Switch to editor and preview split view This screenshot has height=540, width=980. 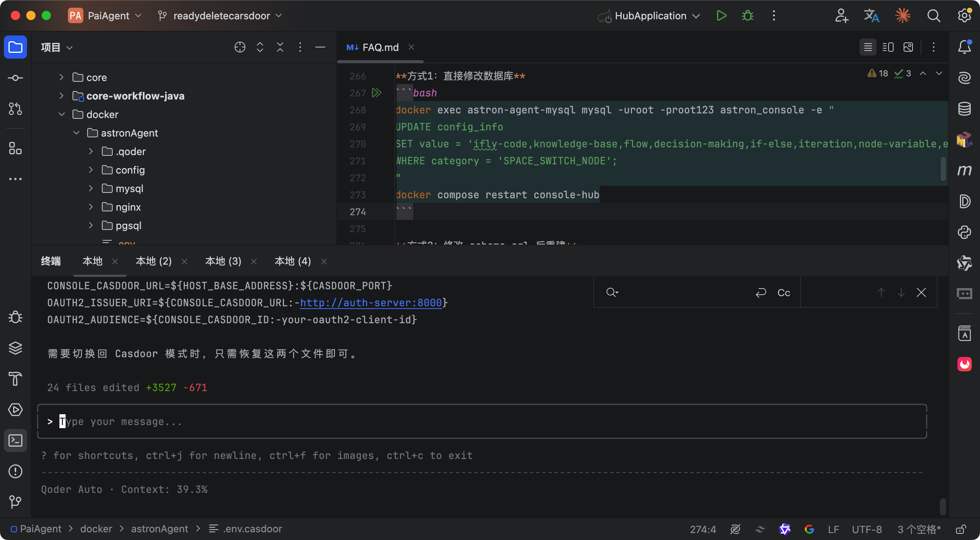(888, 47)
